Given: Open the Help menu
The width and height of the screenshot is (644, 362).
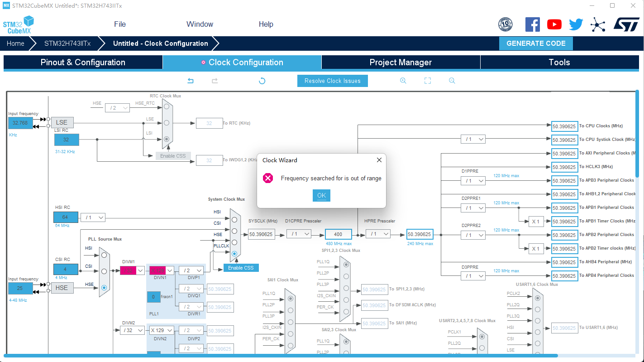Looking at the screenshot, I should pyautogui.click(x=266, y=24).
